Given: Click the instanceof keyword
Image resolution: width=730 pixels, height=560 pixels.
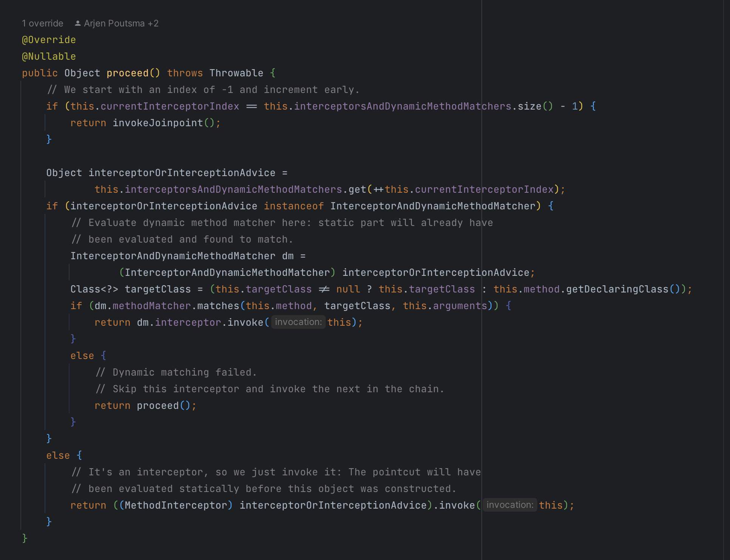Looking at the screenshot, I should 294,206.
